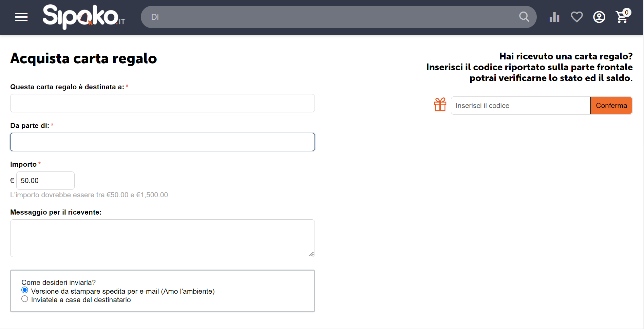The width and height of the screenshot is (644, 329).
Task: Click the message box resize handle
Action: point(311,254)
